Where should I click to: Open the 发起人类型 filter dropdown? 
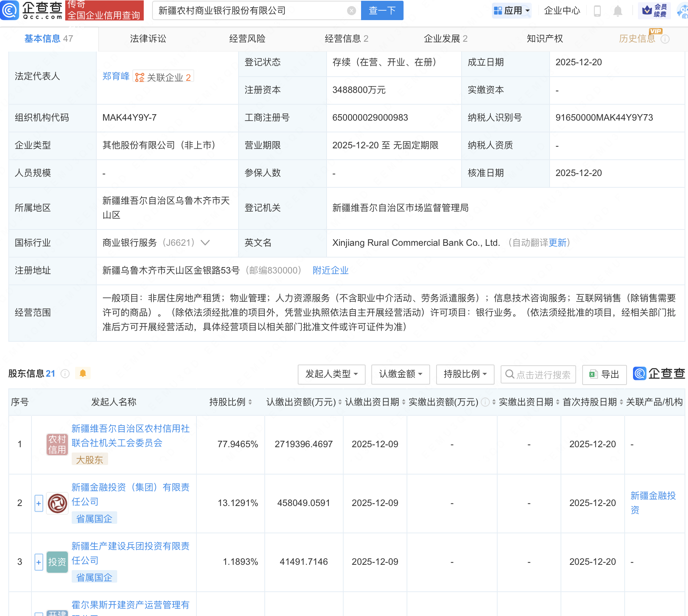pyautogui.click(x=331, y=374)
